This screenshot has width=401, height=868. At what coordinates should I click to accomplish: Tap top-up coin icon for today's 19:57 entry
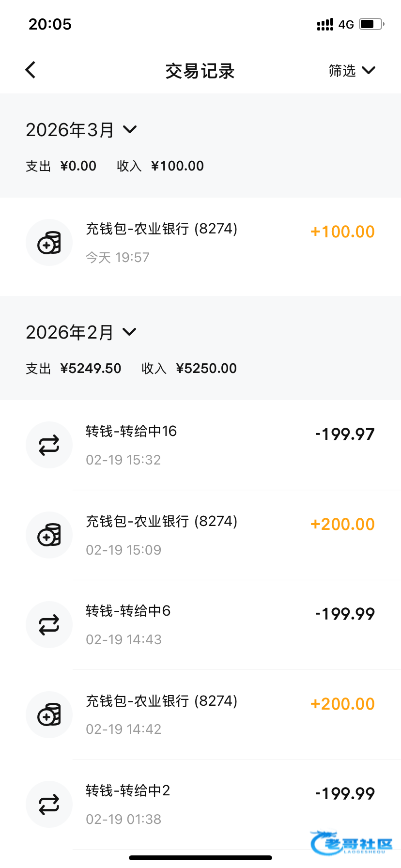49,243
